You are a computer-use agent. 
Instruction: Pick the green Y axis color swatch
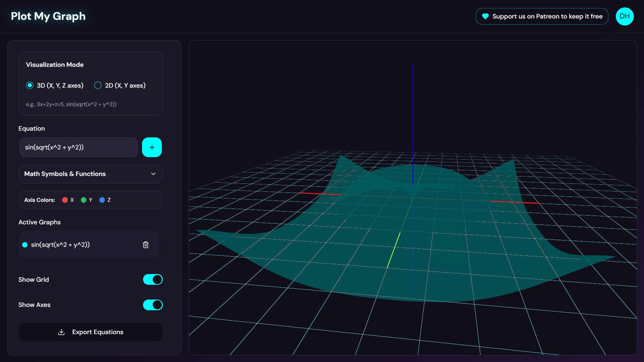[x=84, y=200]
